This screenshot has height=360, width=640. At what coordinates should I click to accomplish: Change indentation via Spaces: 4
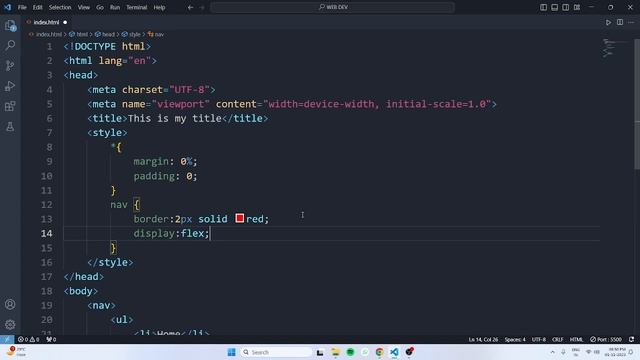pyautogui.click(x=515, y=339)
